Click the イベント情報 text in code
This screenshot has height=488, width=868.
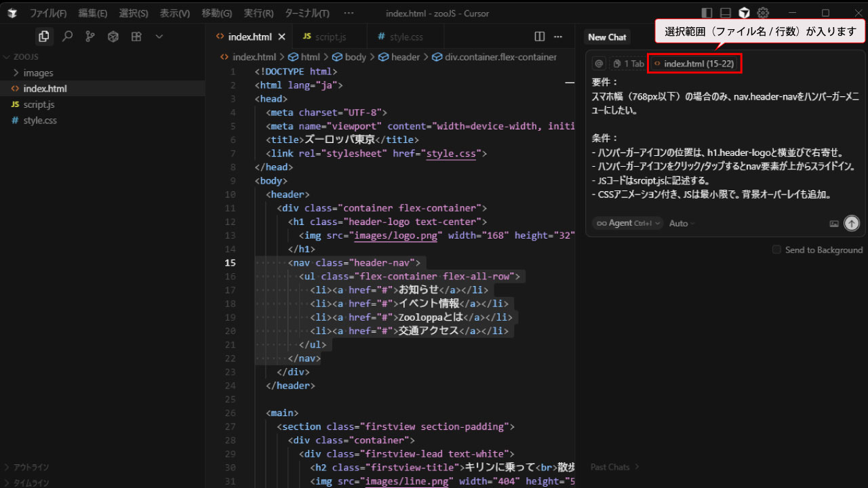(x=429, y=304)
